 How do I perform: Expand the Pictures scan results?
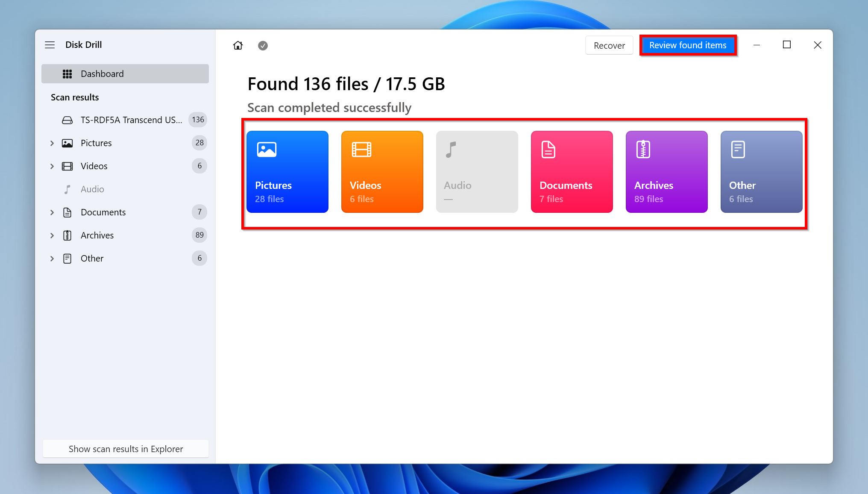click(53, 143)
